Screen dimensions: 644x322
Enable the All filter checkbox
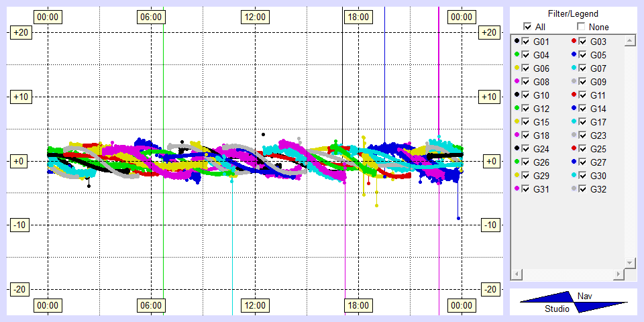coord(526,27)
